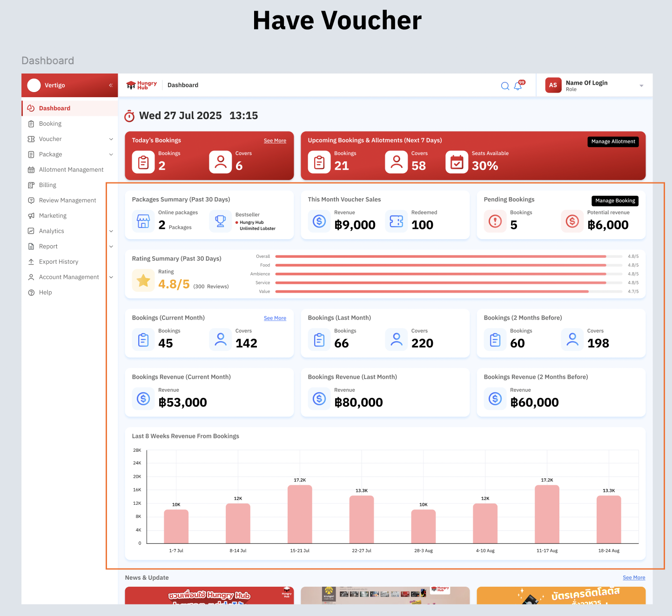
Task: Click the Marketing megaphone icon
Action: click(x=31, y=216)
